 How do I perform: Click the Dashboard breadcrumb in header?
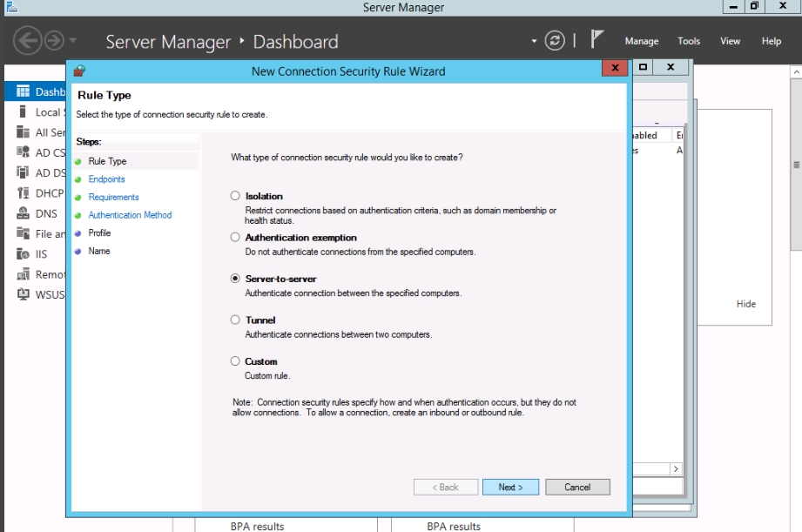tap(296, 42)
